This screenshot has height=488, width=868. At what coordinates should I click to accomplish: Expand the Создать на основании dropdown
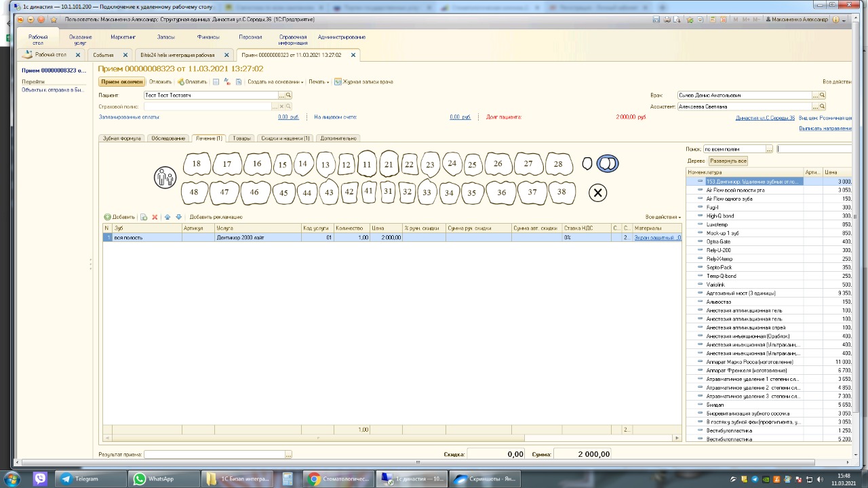275,82
